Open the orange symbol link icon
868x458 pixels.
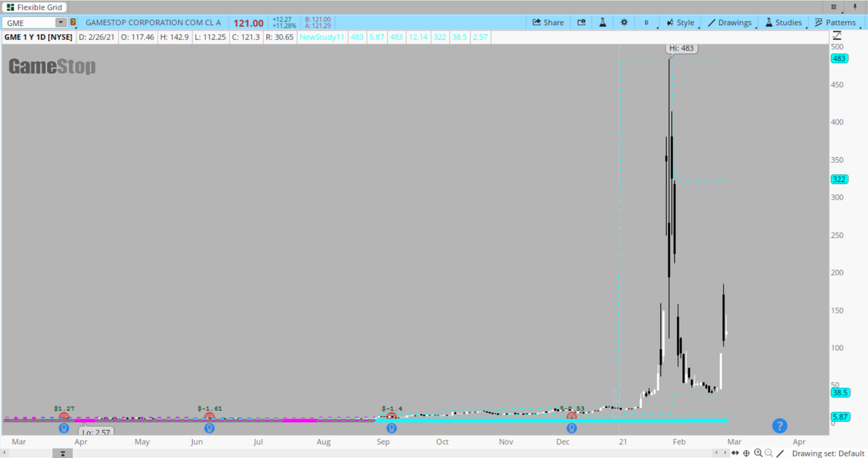pyautogui.click(x=73, y=22)
